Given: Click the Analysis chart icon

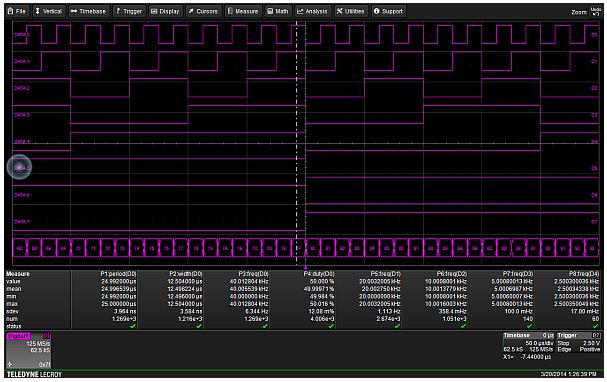Looking at the screenshot, I should point(300,11).
